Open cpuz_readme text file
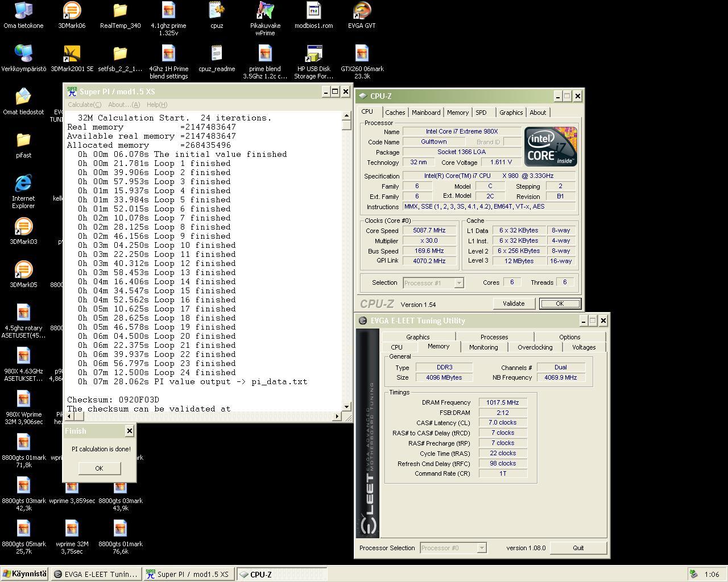Viewport: 728px width, 582px height. click(x=217, y=59)
